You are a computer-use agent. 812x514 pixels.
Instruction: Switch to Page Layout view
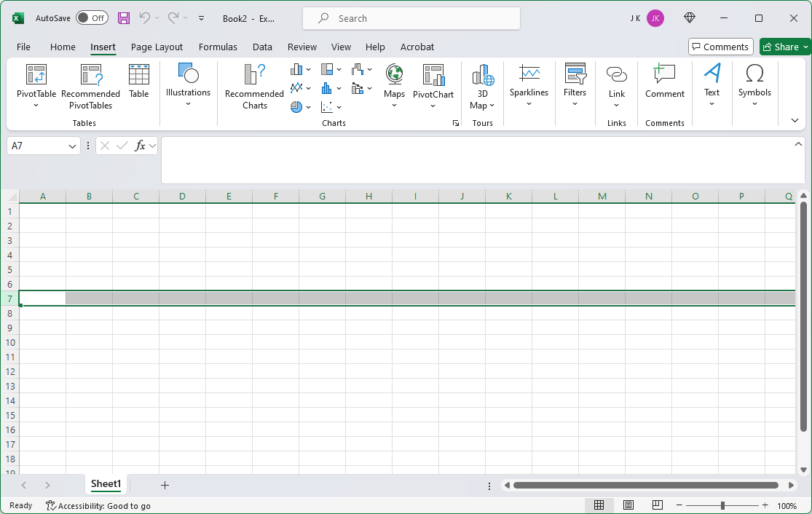(x=628, y=505)
